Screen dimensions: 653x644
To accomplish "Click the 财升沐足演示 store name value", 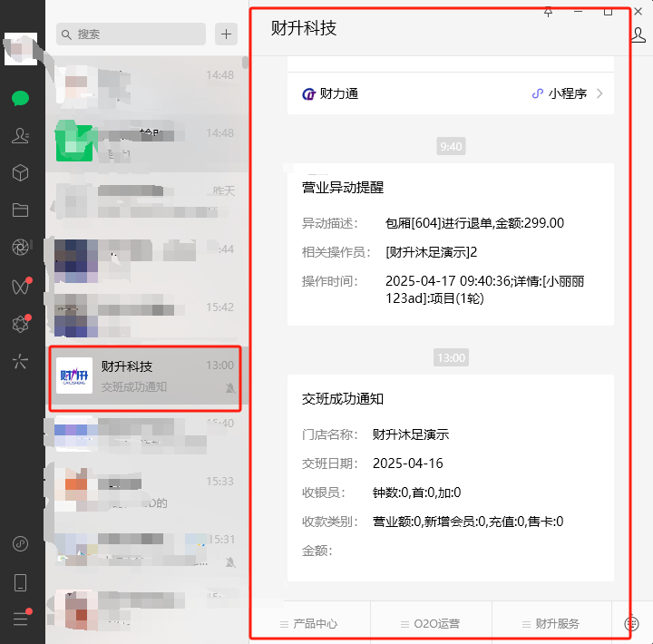I will [411, 434].
